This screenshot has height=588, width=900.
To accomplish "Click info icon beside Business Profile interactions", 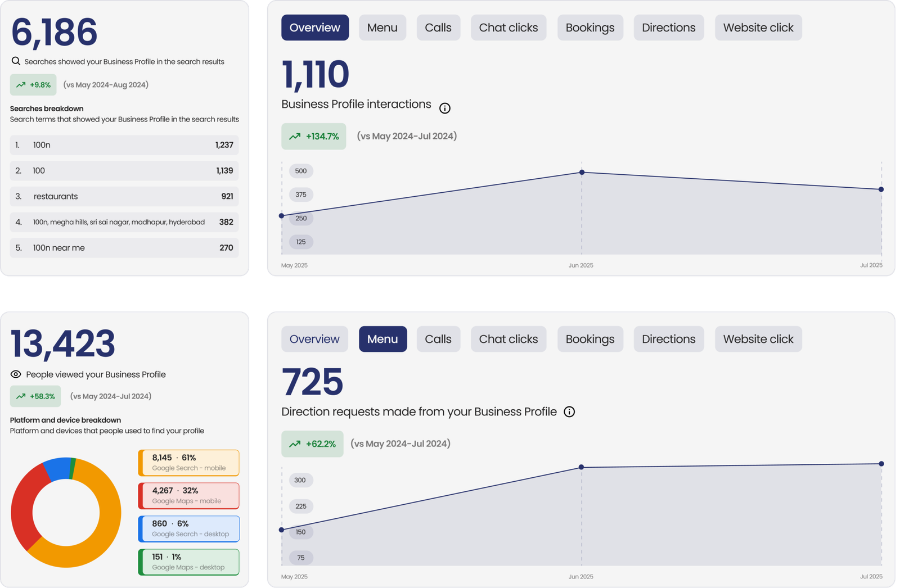I will 444,108.
